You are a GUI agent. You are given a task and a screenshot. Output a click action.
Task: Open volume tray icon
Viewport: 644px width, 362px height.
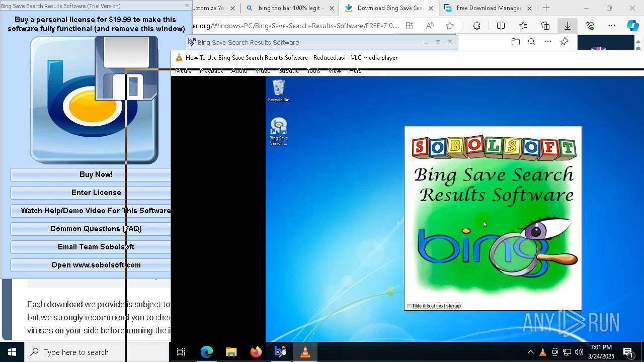point(579,352)
